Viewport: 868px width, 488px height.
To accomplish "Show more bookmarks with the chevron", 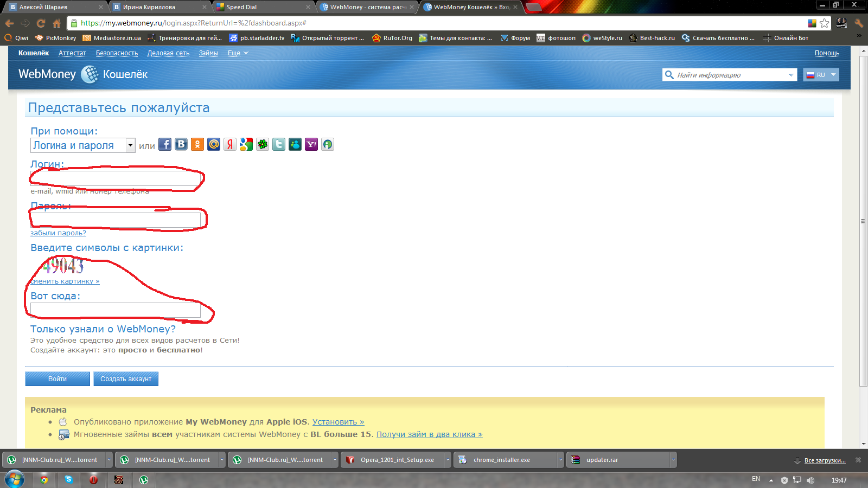I will 859,36.
